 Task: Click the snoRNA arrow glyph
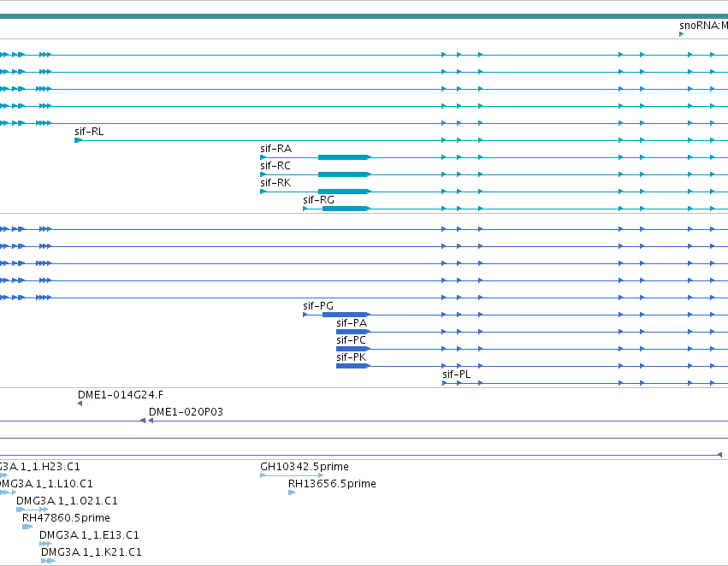(681, 34)
